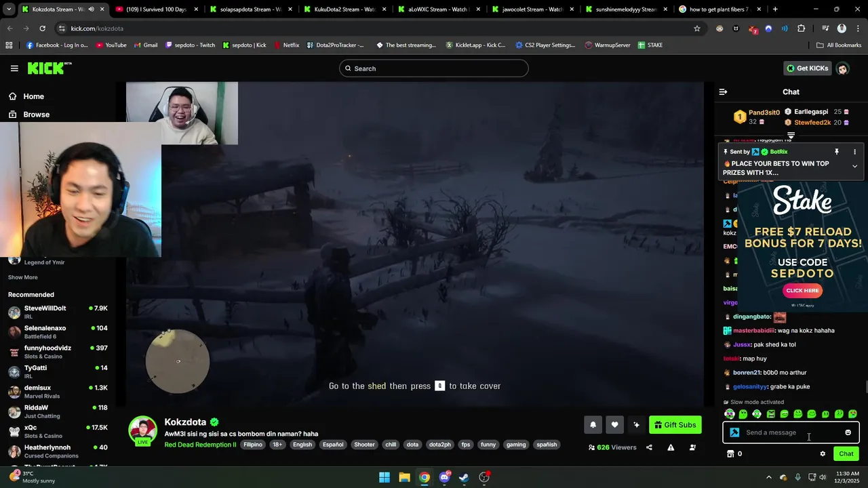Open Chrome tab search dropdown arrow
Viewport: 868px width, 488px height.
9,9
